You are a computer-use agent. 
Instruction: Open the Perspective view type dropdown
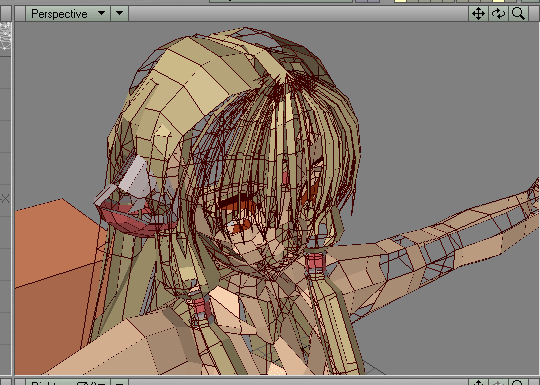(x=68, y=14)
